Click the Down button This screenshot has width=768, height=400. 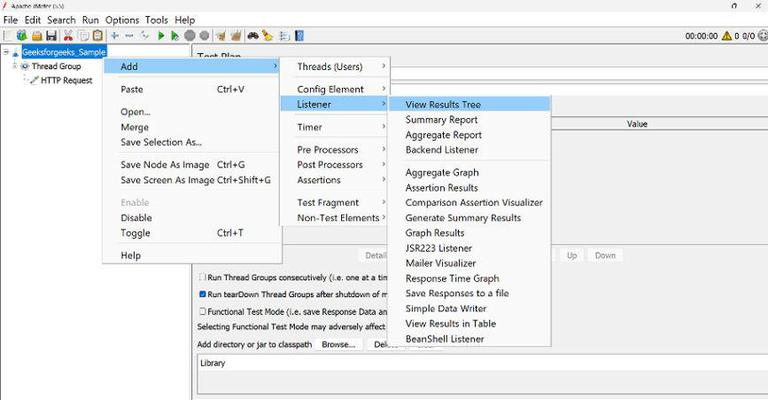605,256
